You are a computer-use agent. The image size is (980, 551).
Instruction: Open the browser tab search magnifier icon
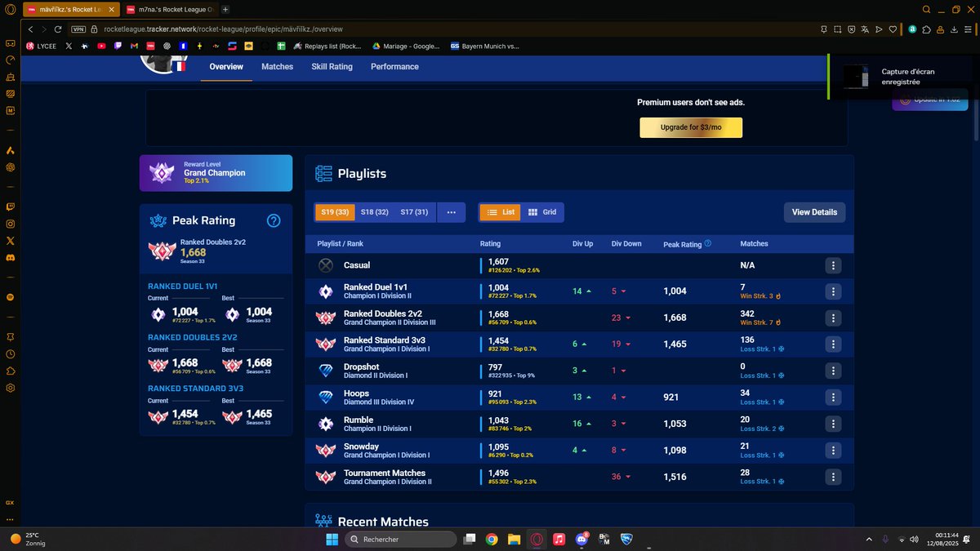[927, 9]
